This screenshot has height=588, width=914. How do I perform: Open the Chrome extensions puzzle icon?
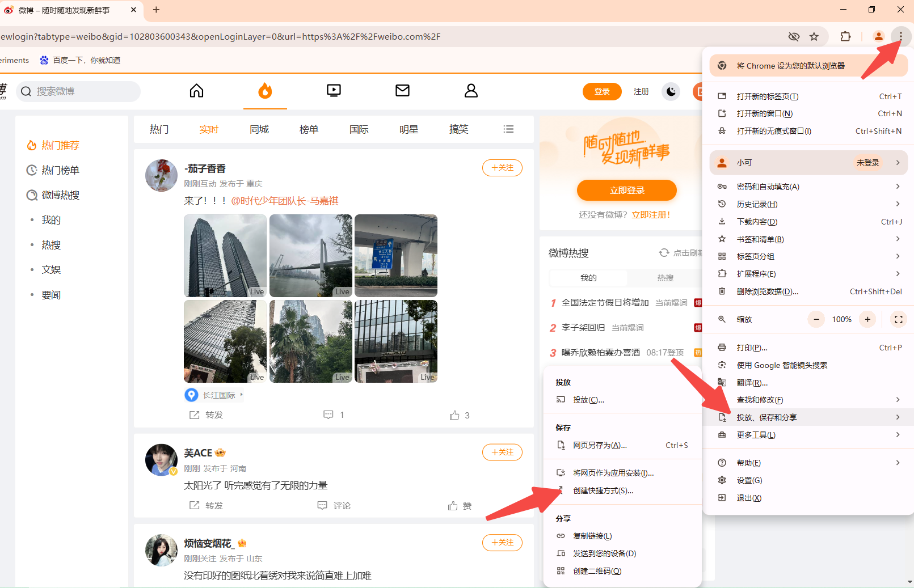pyautogui.click(x=845, y=36)
